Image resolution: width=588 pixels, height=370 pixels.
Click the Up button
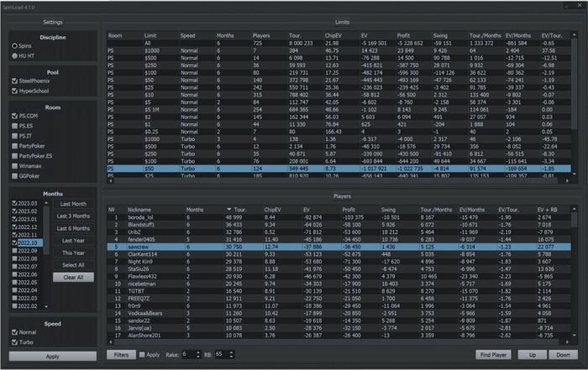point(532,355)
